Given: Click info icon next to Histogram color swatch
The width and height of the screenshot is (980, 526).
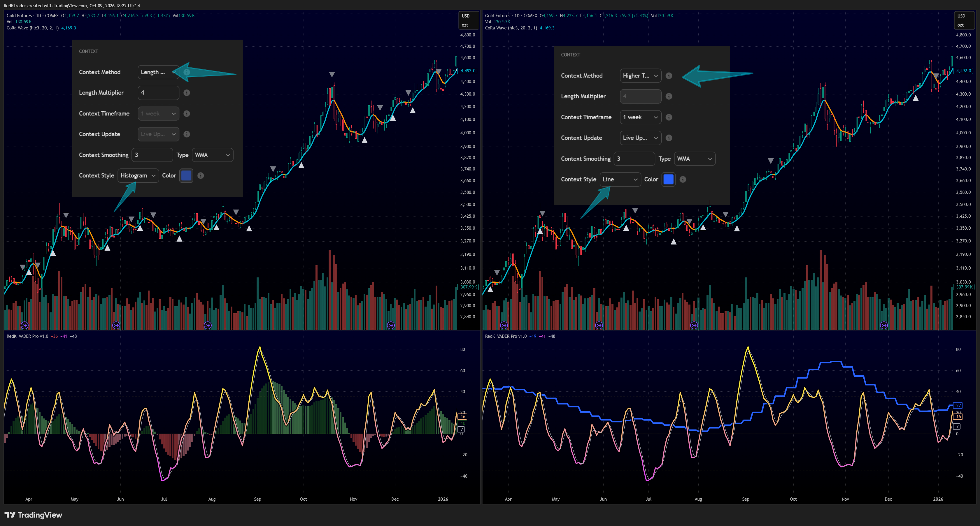Looking at the screenshot, I should click(x=201, y=175).
